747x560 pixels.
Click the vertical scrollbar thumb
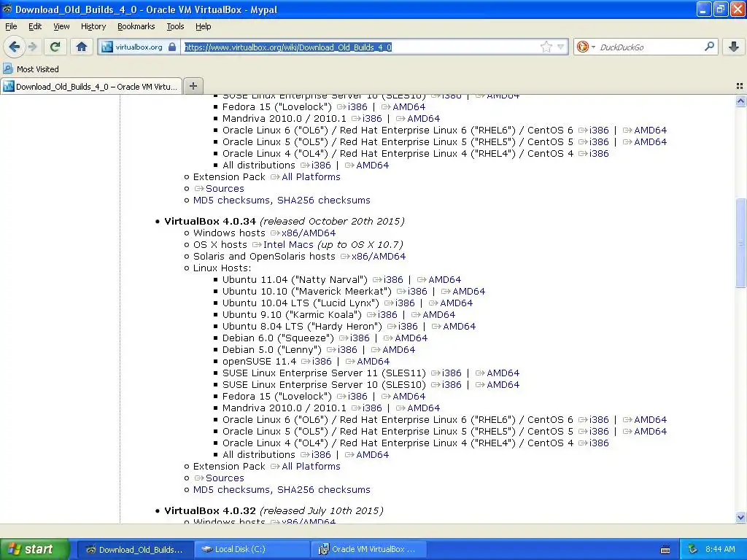click(x=740, y=243)
